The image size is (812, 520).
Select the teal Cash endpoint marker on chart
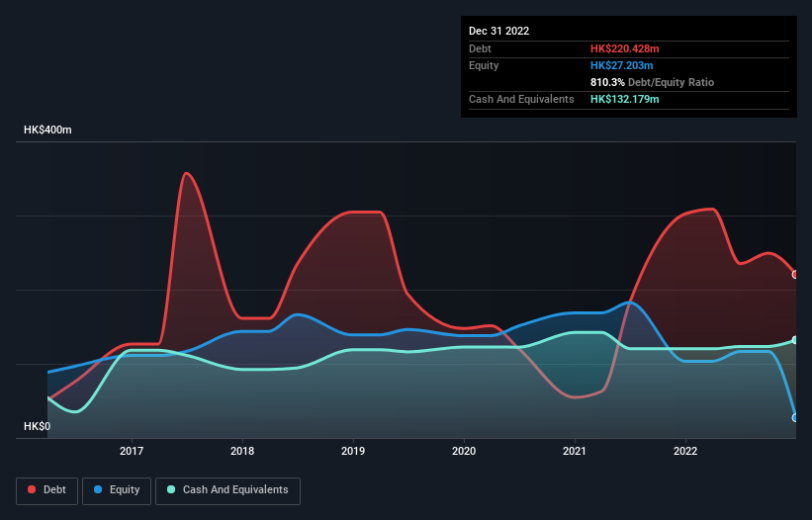point(795,340)
